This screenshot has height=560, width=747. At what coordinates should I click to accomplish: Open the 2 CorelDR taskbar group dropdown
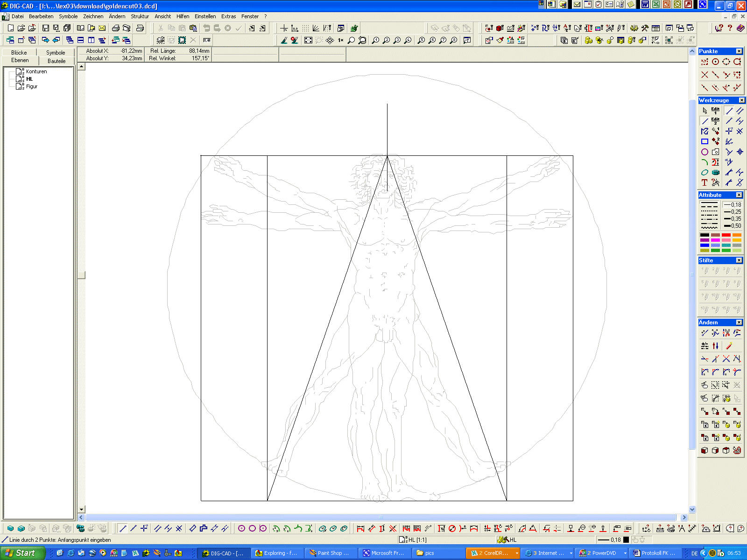point(517,553)
